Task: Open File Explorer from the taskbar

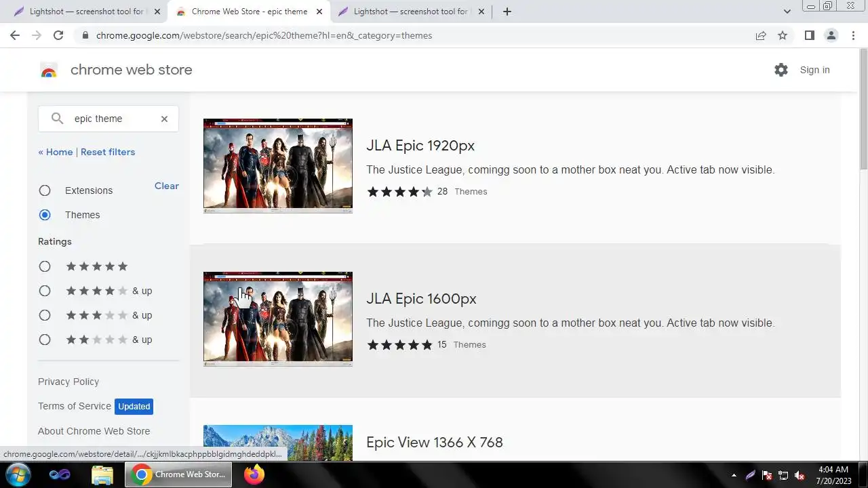Action: coord(102,474)
